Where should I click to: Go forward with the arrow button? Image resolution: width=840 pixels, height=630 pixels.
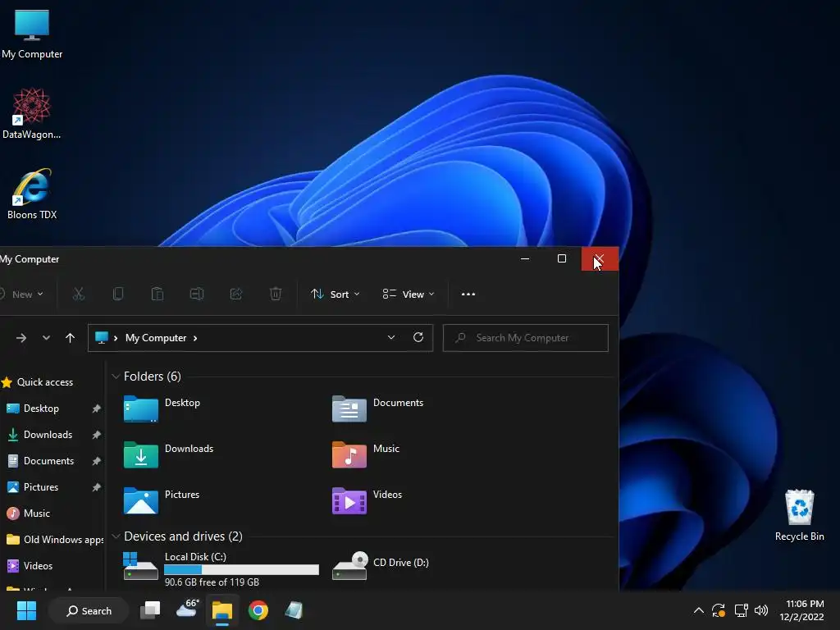(x=21, y=338)
